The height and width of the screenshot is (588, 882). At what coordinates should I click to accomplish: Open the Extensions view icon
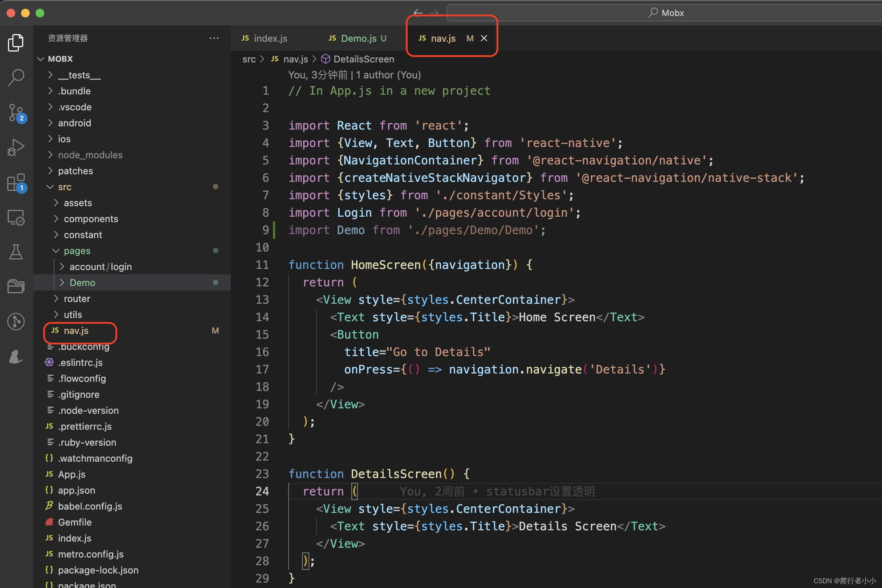[x=16, y=183]
